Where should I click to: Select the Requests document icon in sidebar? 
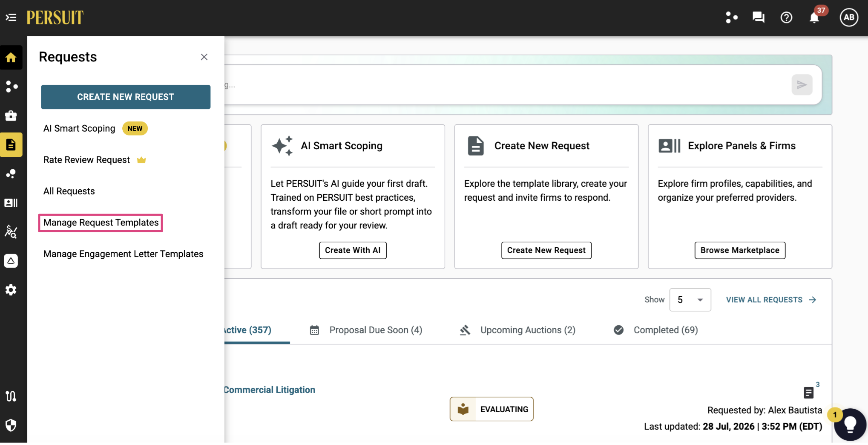[11, 145]
